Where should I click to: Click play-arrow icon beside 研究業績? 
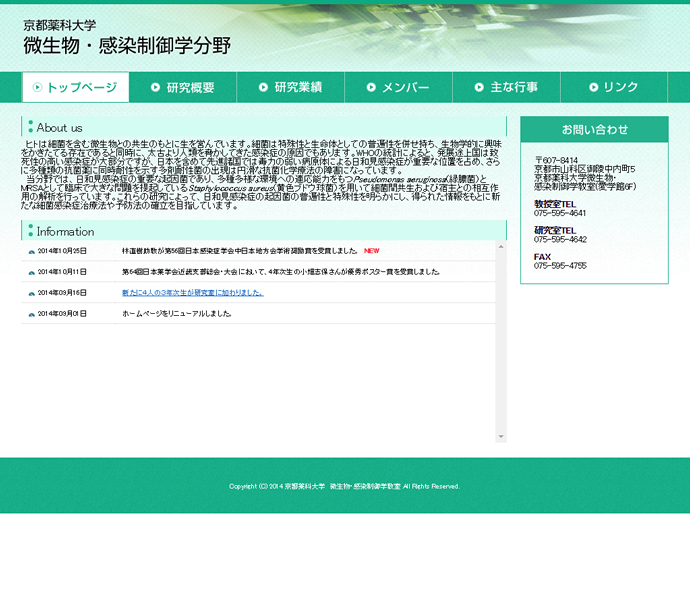[x=263, y=87]
